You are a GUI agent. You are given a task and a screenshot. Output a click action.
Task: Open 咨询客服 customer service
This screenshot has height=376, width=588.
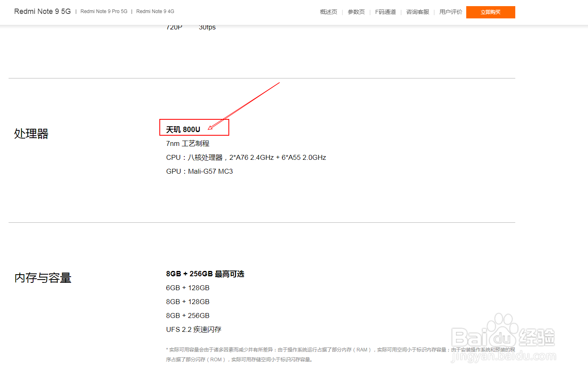click(x=418, y=12)
